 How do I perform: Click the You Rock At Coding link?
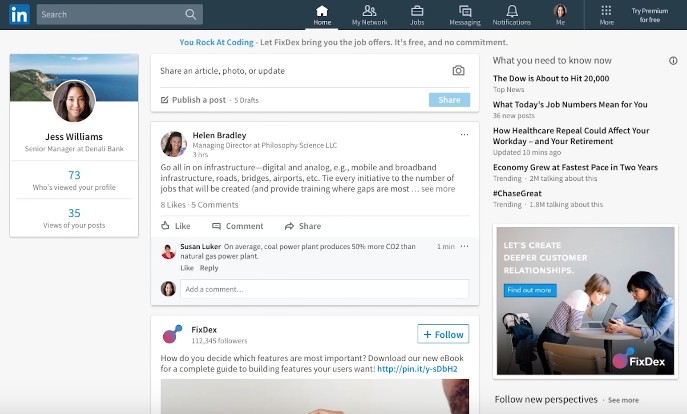pyautogui.click(x=216, y=42)
